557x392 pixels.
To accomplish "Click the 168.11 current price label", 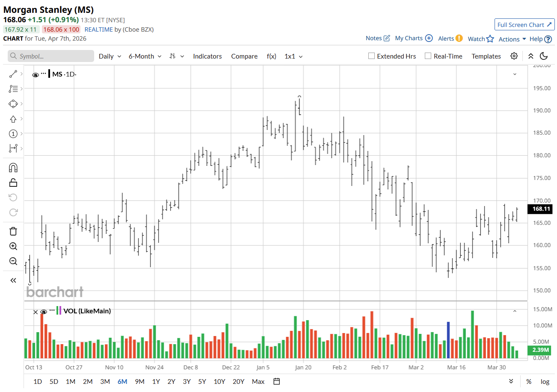I will point(541,209).
